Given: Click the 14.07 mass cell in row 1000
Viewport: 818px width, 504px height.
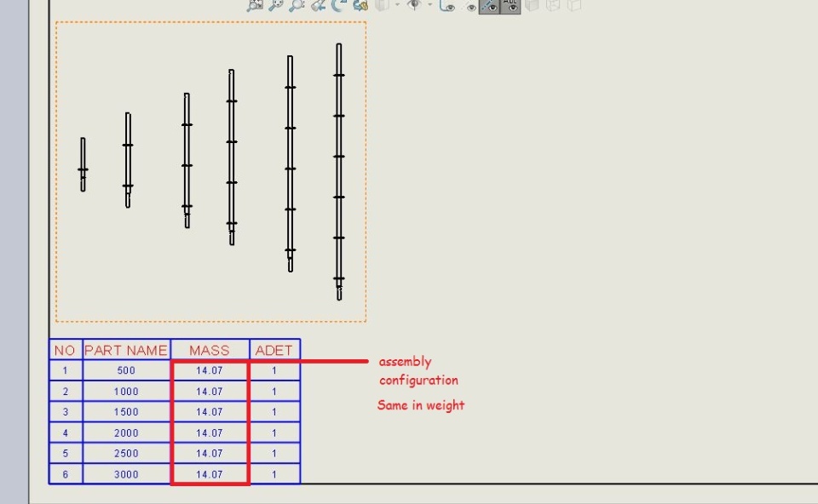Looking at the screenshot, I should point(210,392).
